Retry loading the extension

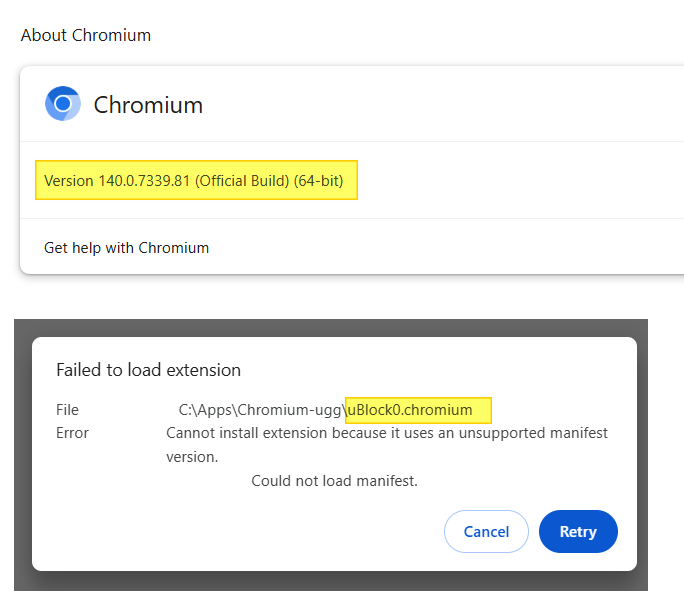(578, 531)
